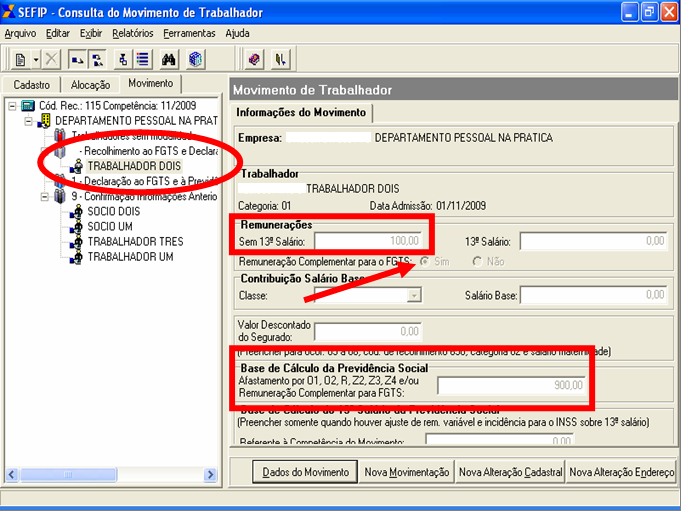Click right arrow of tree horizontal scrollbar
This screenshot has height=511, width=681.
(211, 475)
